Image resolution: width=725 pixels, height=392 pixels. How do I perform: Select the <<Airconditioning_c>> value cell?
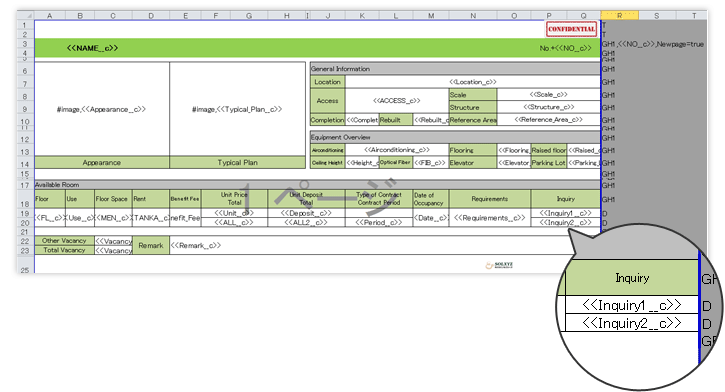point(397,150)
